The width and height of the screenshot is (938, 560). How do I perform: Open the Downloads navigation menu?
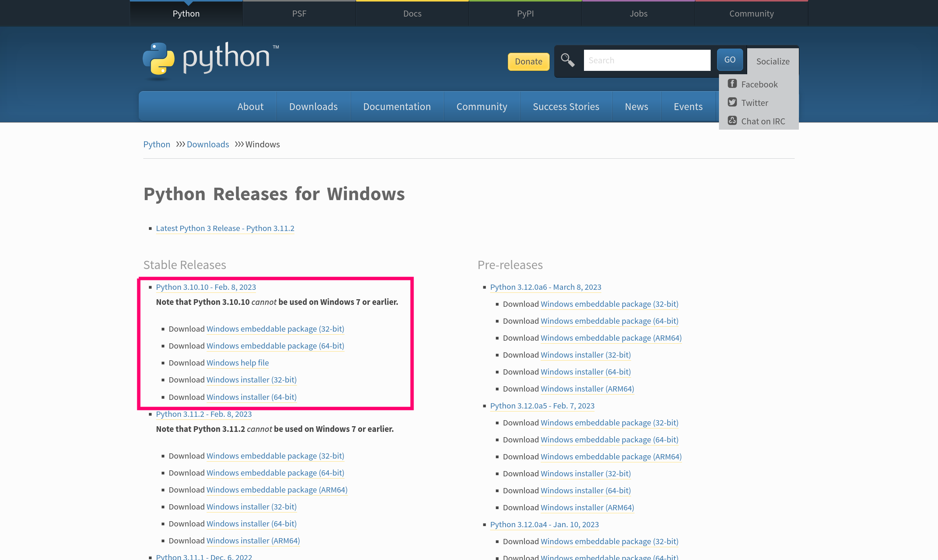313,106
